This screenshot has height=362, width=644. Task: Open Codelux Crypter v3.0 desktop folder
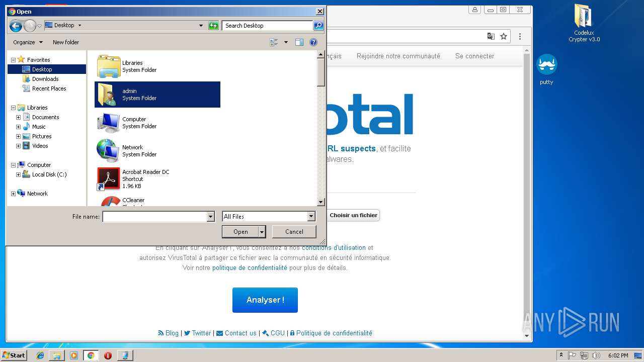pyautogui.click(x=584, y=23)
